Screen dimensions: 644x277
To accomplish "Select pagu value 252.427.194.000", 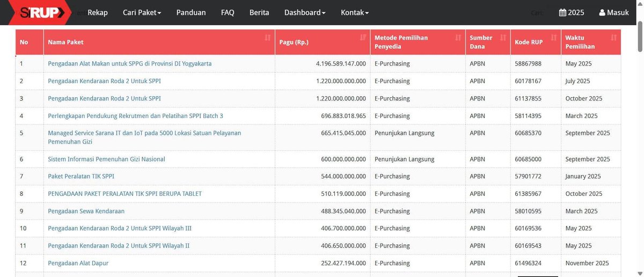I will point(343,263).
